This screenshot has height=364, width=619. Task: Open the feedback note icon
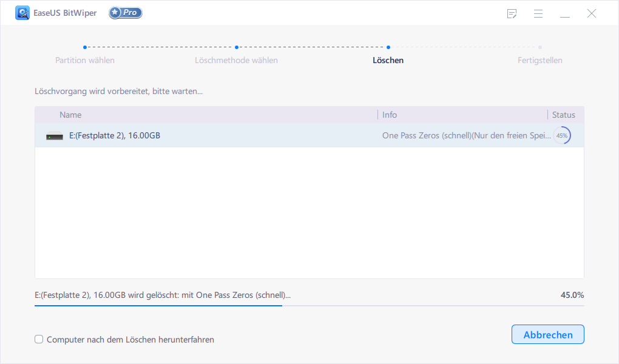click(x=512, y=13)
